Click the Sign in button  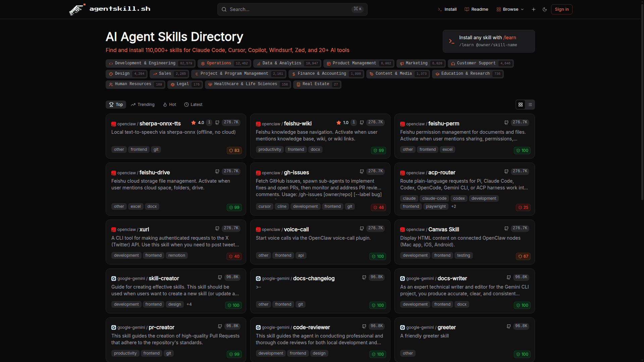[561, 9]
